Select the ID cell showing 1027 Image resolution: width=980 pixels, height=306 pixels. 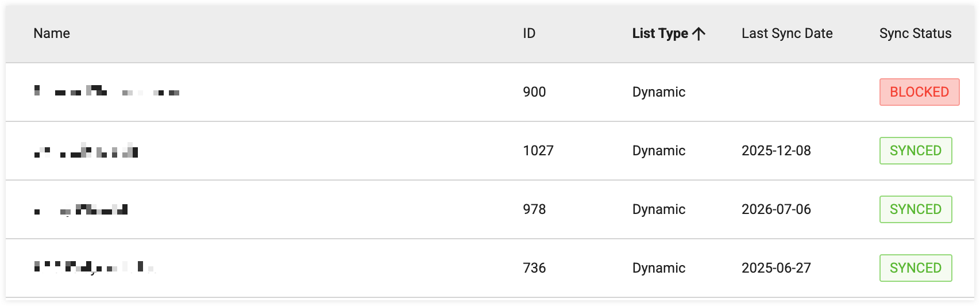pos(538,151)
